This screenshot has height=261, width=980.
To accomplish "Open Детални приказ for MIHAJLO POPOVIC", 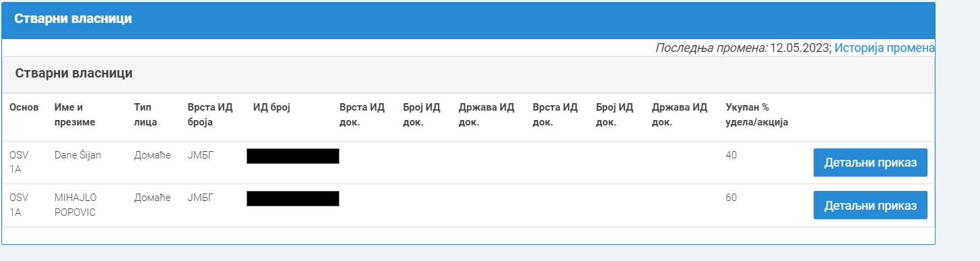I will [x=870, y=205].
